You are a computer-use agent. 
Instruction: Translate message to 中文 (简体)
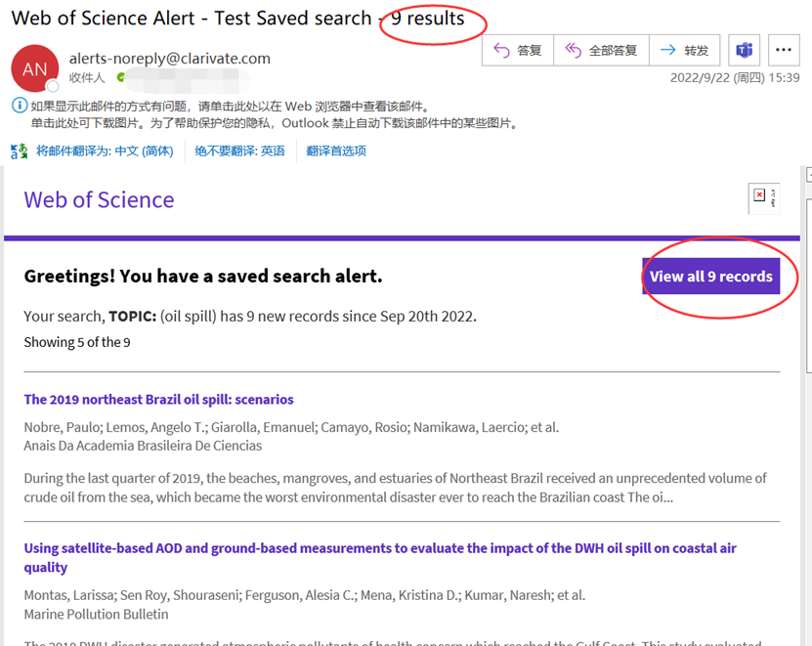[104, 151]
